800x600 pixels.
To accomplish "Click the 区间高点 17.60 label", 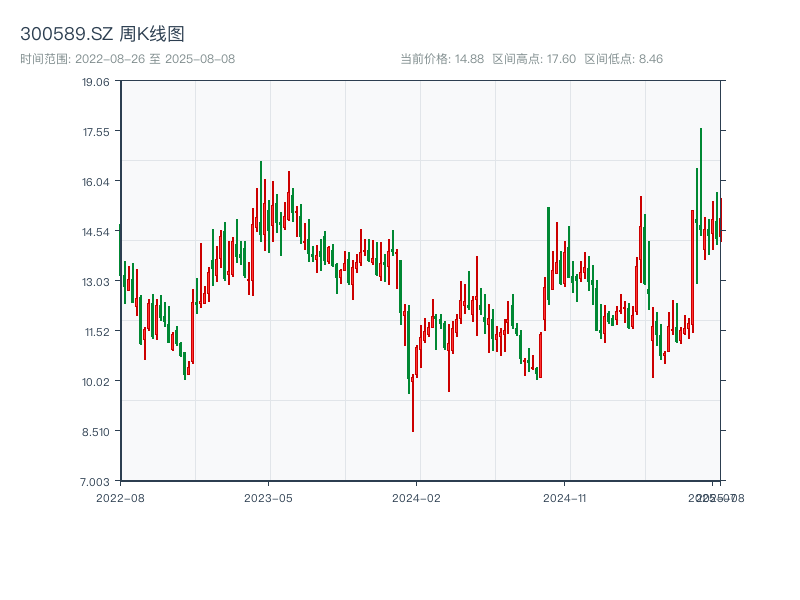I will coord(534,59).
